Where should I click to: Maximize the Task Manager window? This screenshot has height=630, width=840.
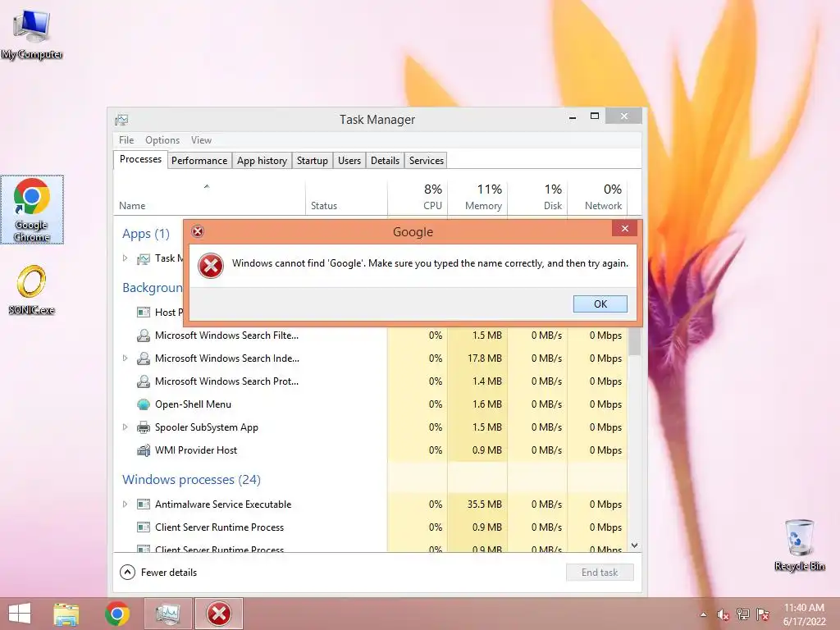[x=595, y=116]
